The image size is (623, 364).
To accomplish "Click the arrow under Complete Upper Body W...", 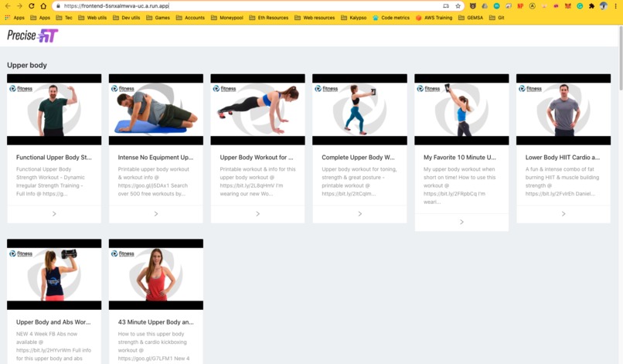I will [360, 214].
